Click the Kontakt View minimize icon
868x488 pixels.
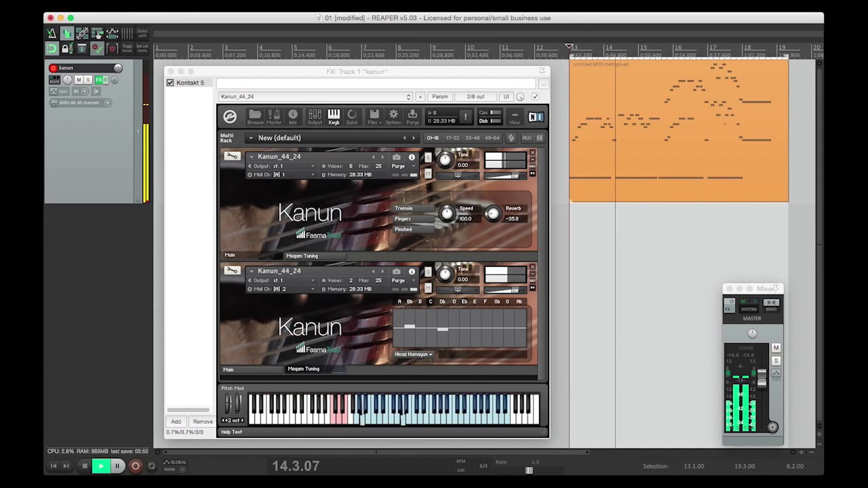pyautogui.click(x=515, y=117)
